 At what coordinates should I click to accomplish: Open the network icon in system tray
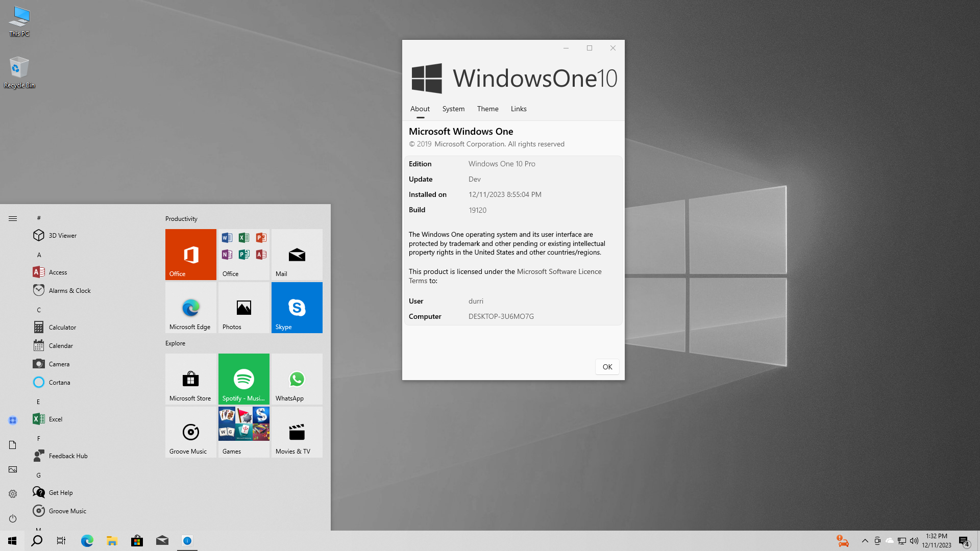coord(902,541)
